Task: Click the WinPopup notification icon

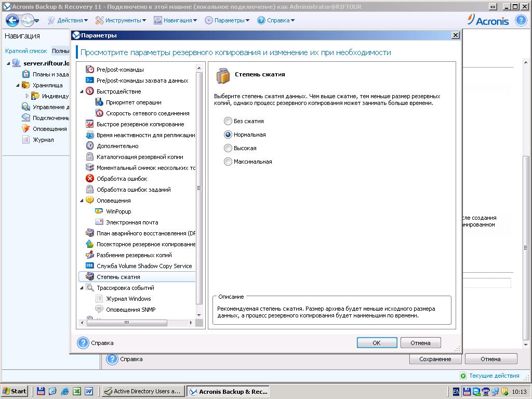Action: [99, 211]
